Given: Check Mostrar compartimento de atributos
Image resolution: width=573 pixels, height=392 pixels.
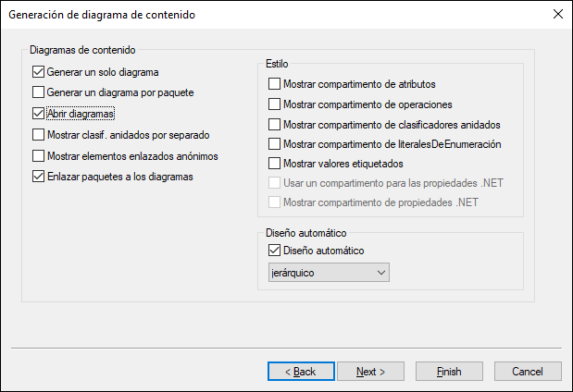Looking at the screenshot, I should [274, 84].
